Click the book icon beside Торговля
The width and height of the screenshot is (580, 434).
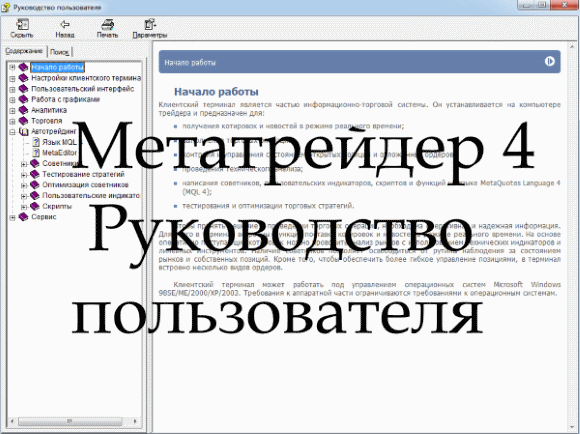[23, 121]
